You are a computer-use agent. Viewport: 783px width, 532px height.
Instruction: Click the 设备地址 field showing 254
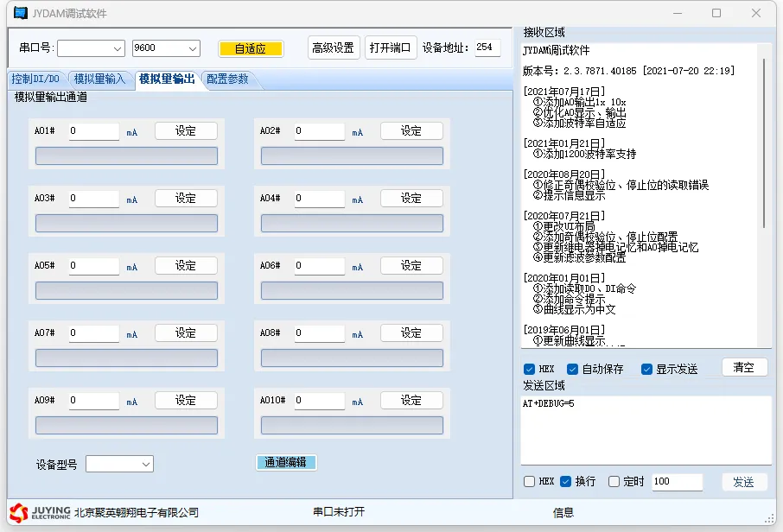(487, 47)
